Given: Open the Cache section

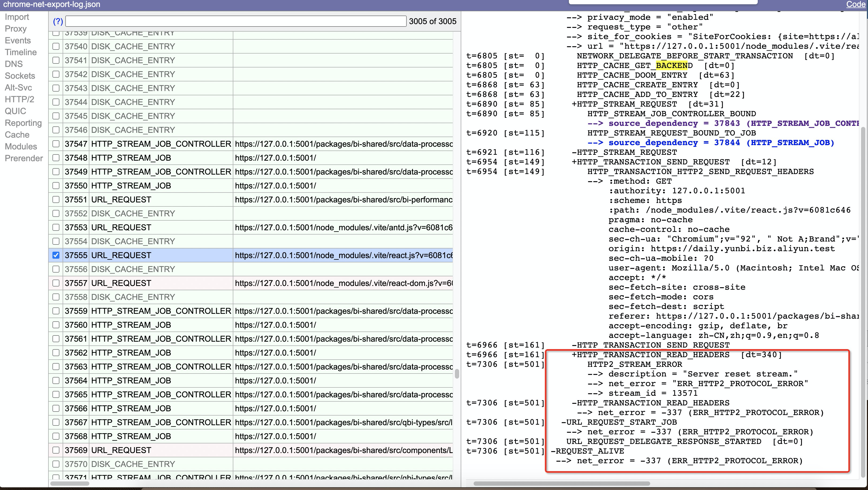Looking at the screenshot, I should pyautogui.click(x=17, y=135).
